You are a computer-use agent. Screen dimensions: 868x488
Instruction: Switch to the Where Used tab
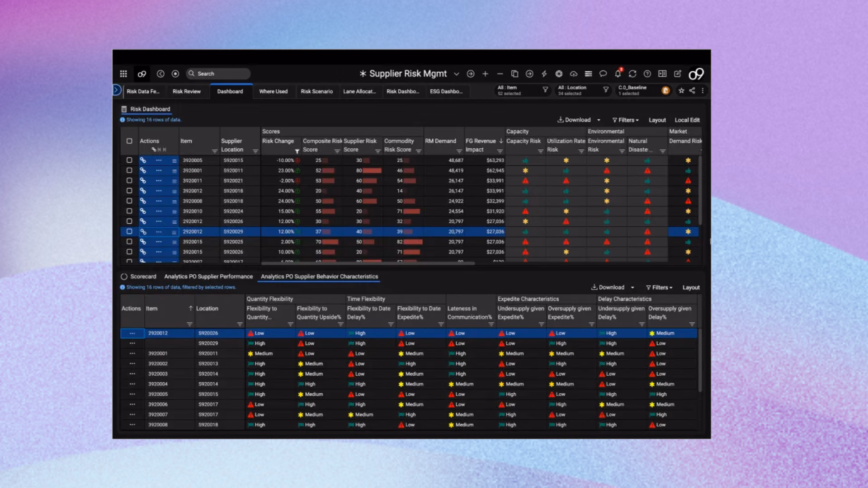tap(273, 91)
